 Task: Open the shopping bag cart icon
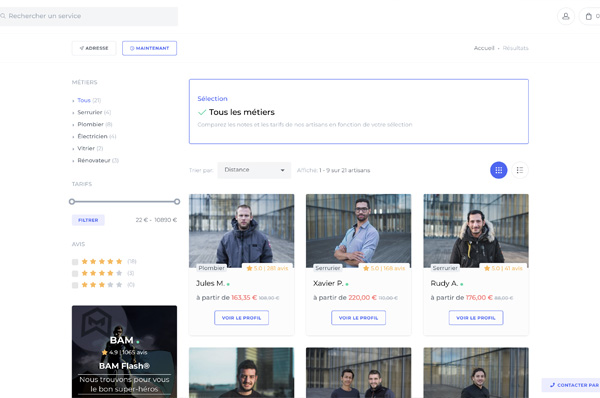pyautogui.click(x=589, y=16)
